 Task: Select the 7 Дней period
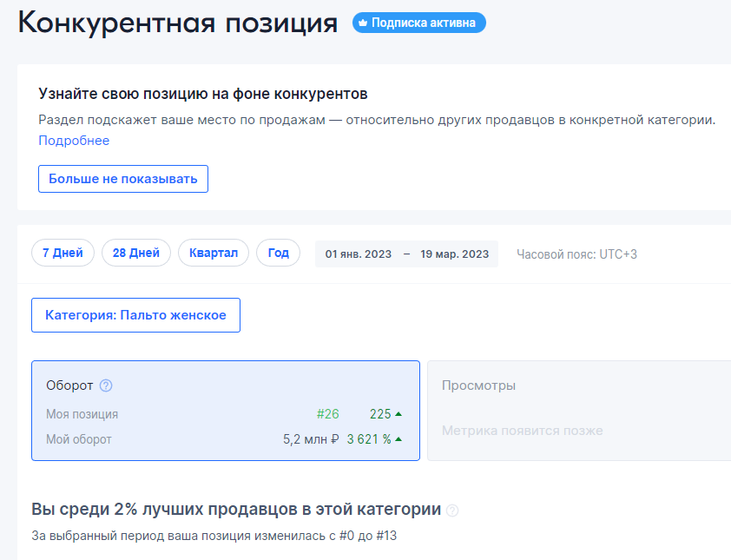coord(63,252)
